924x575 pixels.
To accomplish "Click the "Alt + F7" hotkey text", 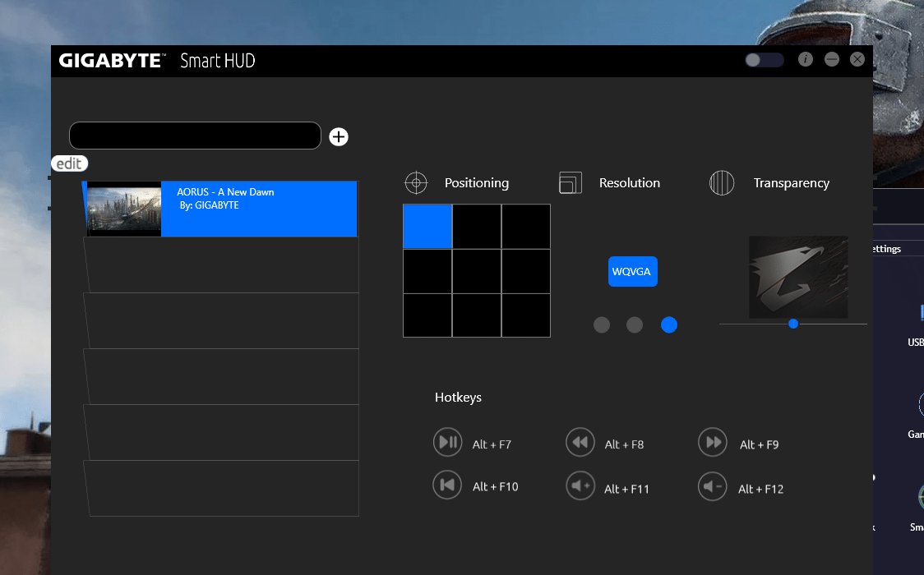I will [x=492, y=444].
